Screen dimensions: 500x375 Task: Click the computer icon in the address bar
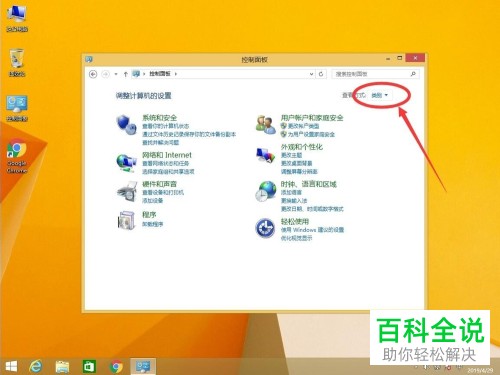[136, 74]
